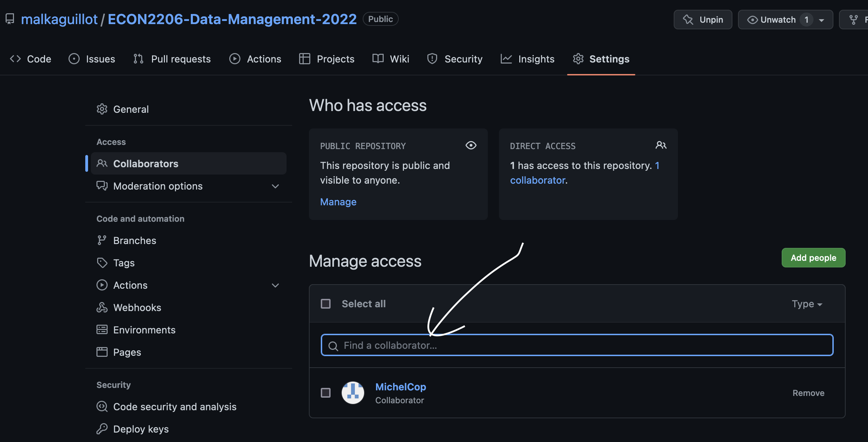Open the Deploy keys section

[x=141, y=429]
